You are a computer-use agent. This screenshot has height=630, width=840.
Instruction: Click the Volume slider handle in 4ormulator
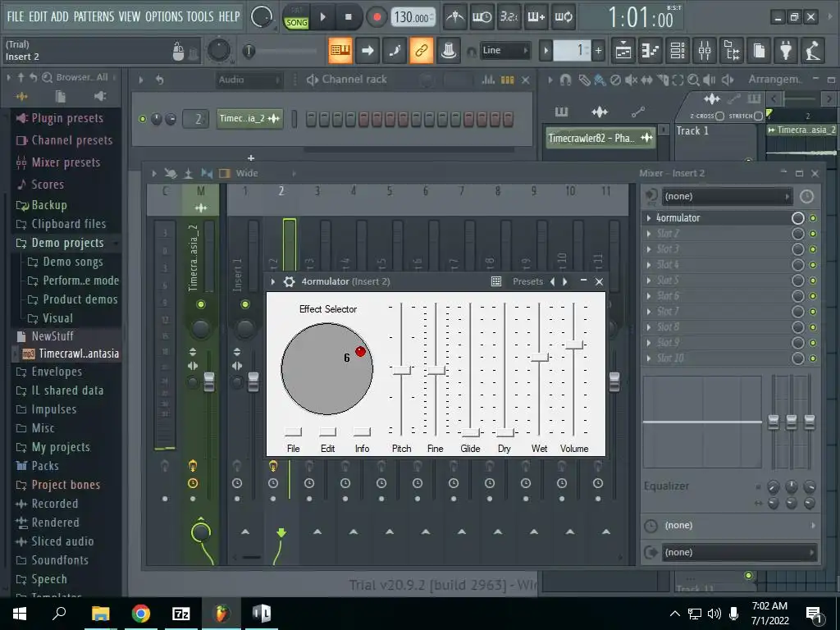pos(573,345)
